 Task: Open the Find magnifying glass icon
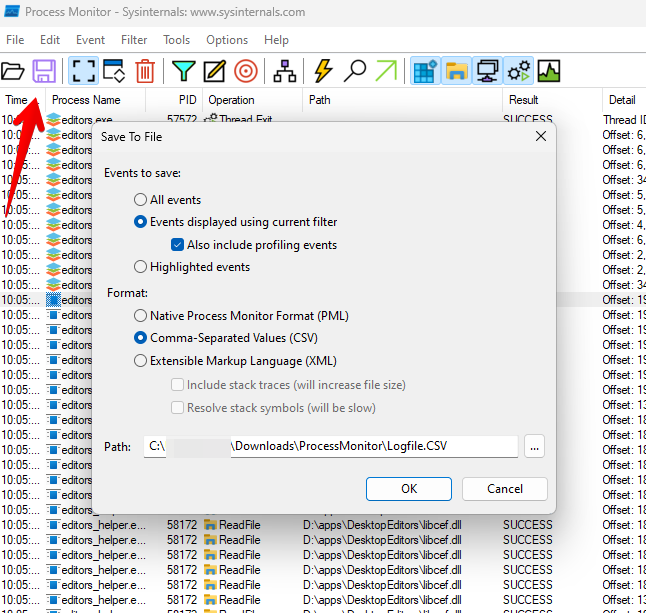[x=355, y=71]
